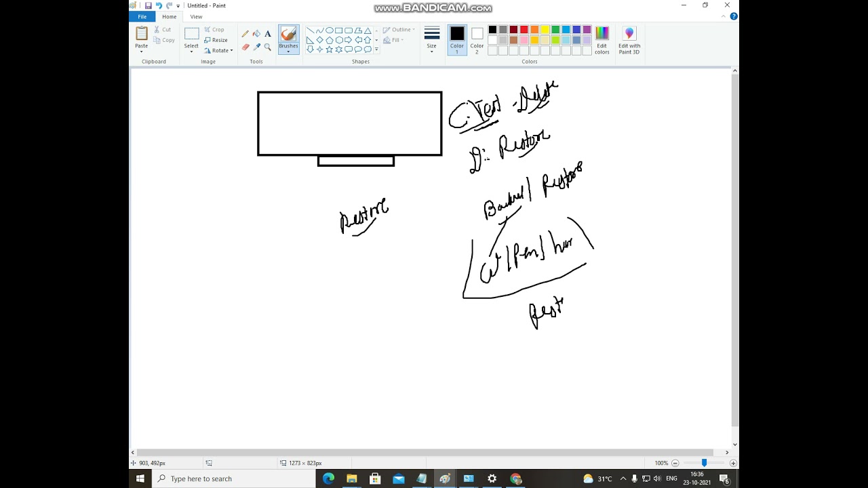Click the rectangular Select tool button
This screenshot has height=488, width=868.
[x=191, y=34]
